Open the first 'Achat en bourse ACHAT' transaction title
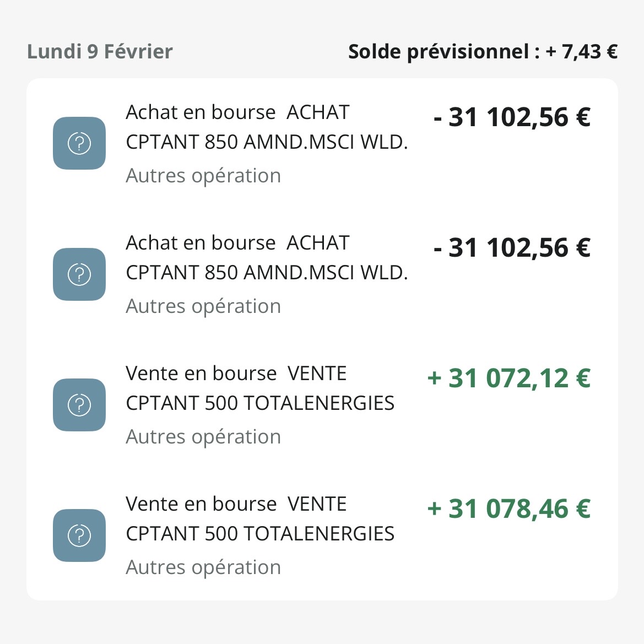 tap(237, 112)
